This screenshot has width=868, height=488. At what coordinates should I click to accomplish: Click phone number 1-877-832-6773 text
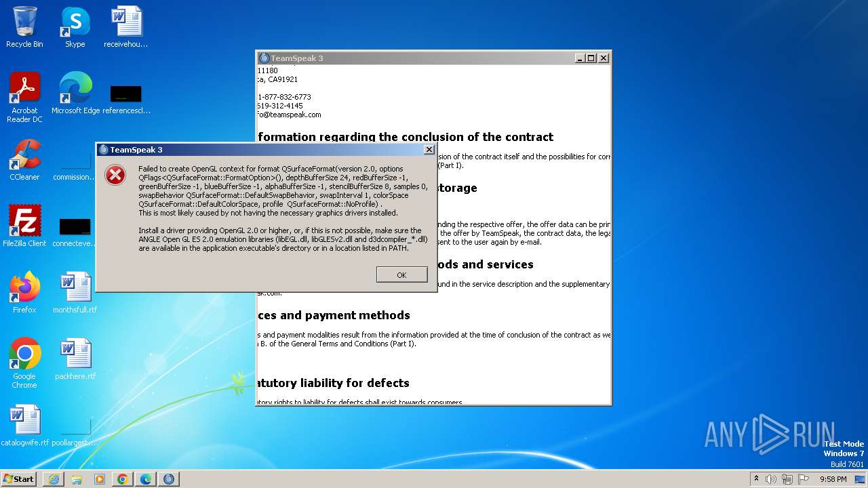click(284, 97)
